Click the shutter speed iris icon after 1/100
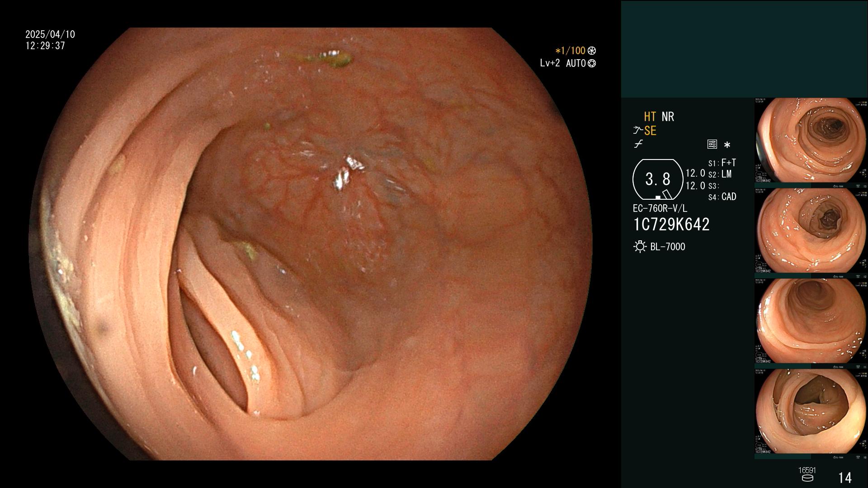 point(592,51)
